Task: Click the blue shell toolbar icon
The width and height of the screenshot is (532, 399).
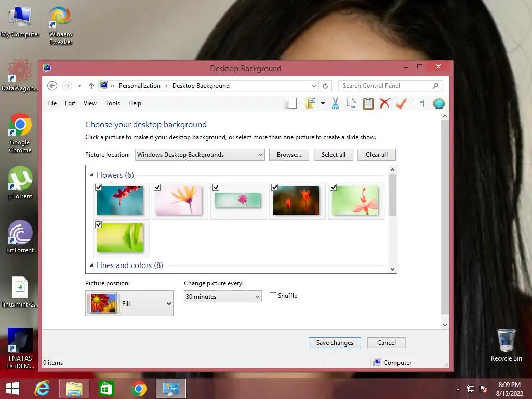Action: point(438,103)
